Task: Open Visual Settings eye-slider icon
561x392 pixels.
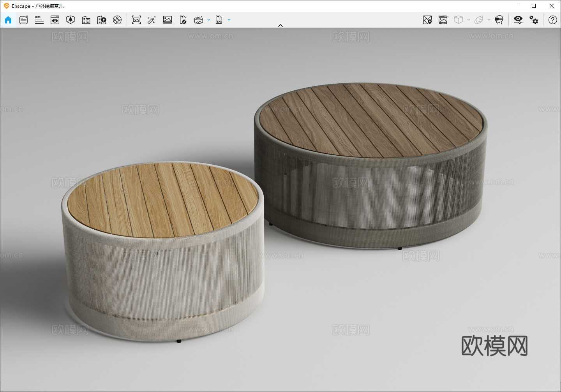Action: [518, 20]
